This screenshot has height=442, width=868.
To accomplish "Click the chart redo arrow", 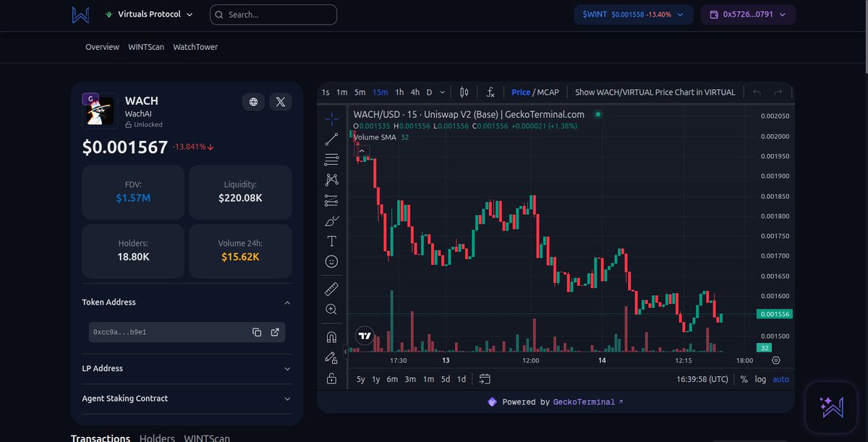I will (778, 92).
